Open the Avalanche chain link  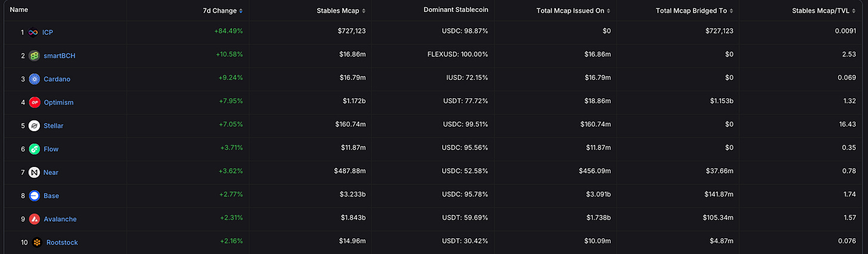pos(60,219)
